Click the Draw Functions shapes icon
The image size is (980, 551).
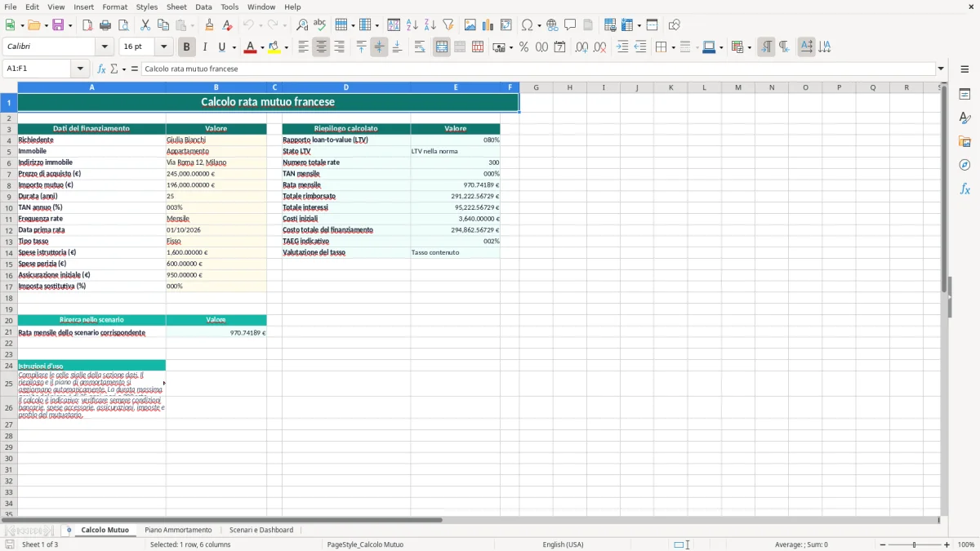click(674, 25)
